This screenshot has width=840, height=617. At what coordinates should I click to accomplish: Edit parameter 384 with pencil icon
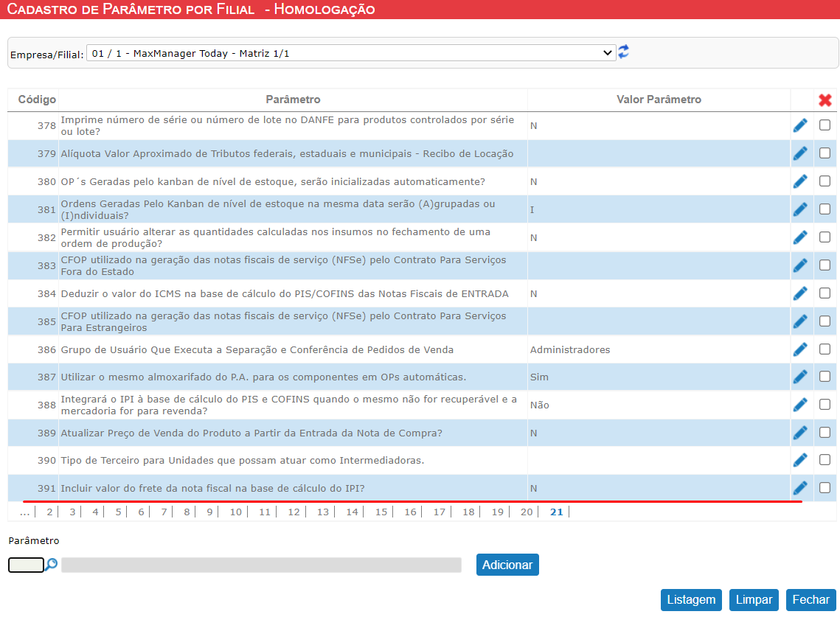click(x=800, y=293)
